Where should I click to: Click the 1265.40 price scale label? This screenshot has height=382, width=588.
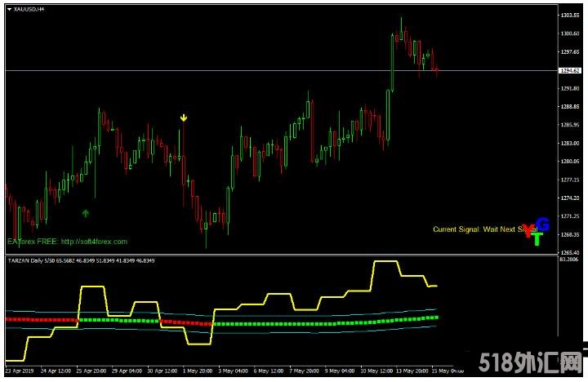tap(570, 252)
